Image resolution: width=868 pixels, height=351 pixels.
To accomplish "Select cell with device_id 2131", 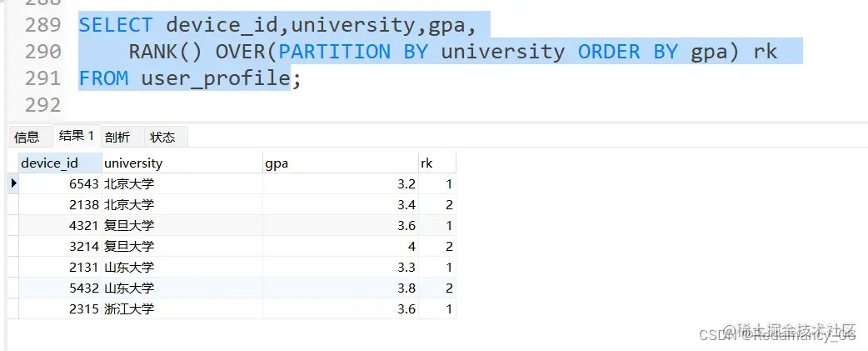I will point(60,267).
